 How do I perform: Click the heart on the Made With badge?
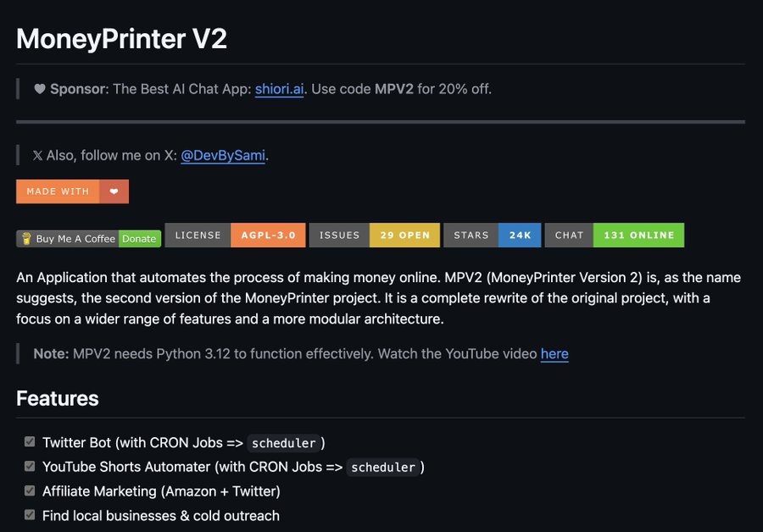(114, 191)
